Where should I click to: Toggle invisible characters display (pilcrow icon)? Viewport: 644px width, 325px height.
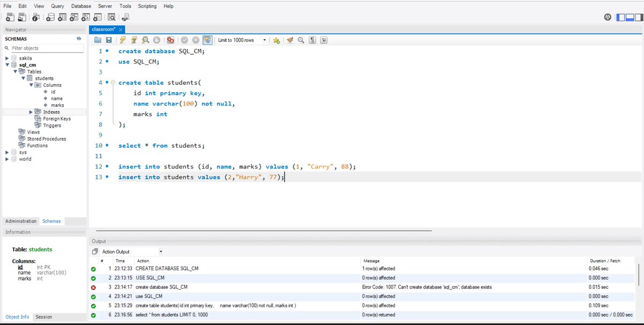click(312, 40)
